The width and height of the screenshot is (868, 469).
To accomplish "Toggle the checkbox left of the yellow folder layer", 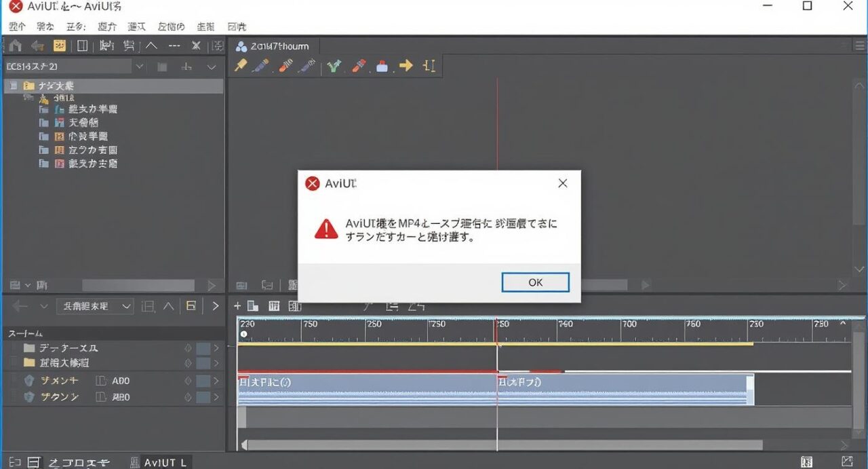I will [15, 362].
